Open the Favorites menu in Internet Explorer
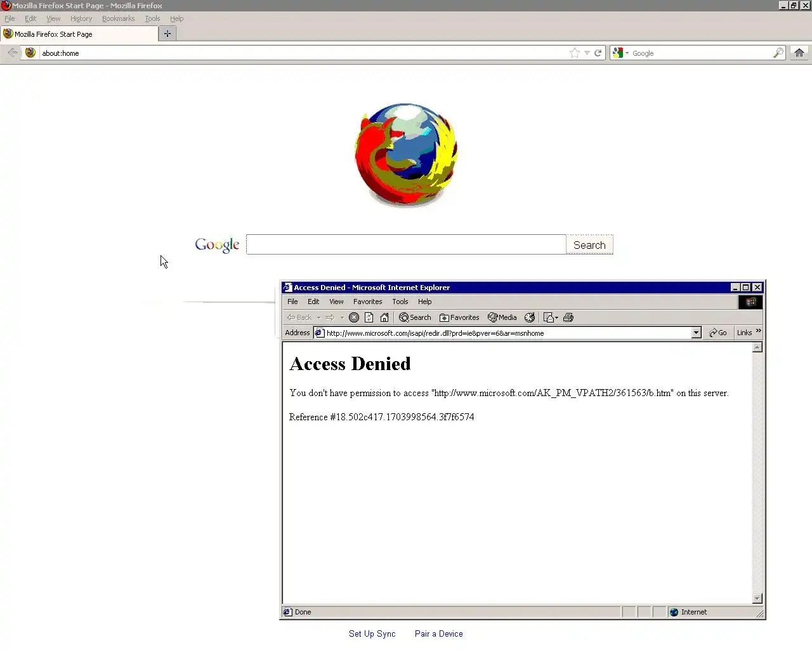Screen dimensions: 812x650 point(368,302)
